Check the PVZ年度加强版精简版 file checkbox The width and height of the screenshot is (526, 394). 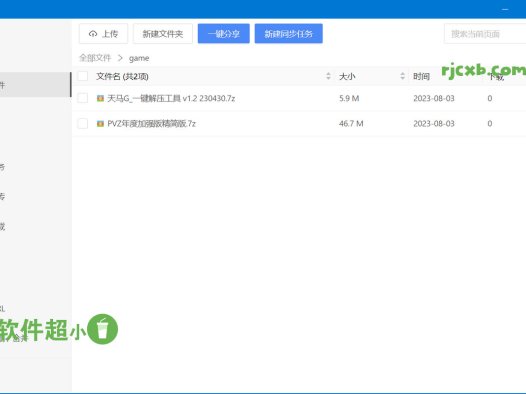[x=83, y=123]
